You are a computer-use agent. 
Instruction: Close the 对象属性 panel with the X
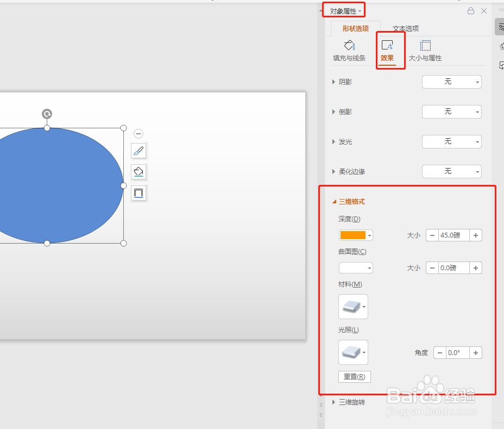(484, 11)
